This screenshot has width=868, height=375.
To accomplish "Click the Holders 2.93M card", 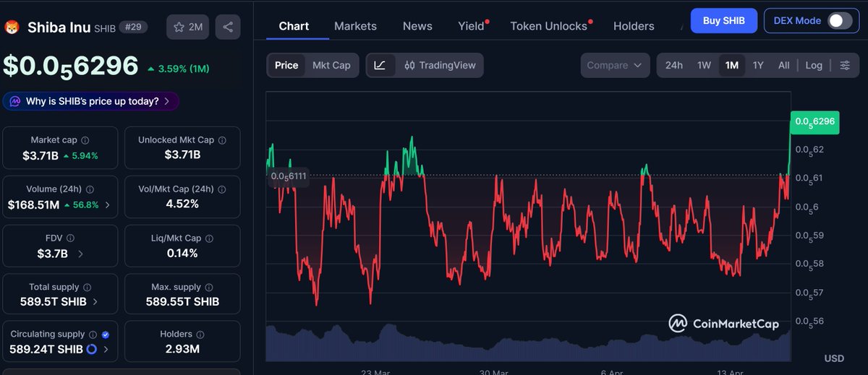I will coord(182,342).
